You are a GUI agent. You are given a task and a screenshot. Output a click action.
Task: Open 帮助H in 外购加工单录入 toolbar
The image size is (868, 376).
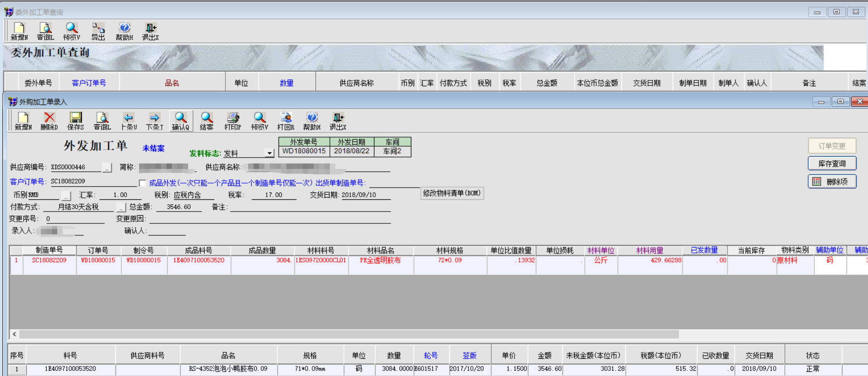312,121
